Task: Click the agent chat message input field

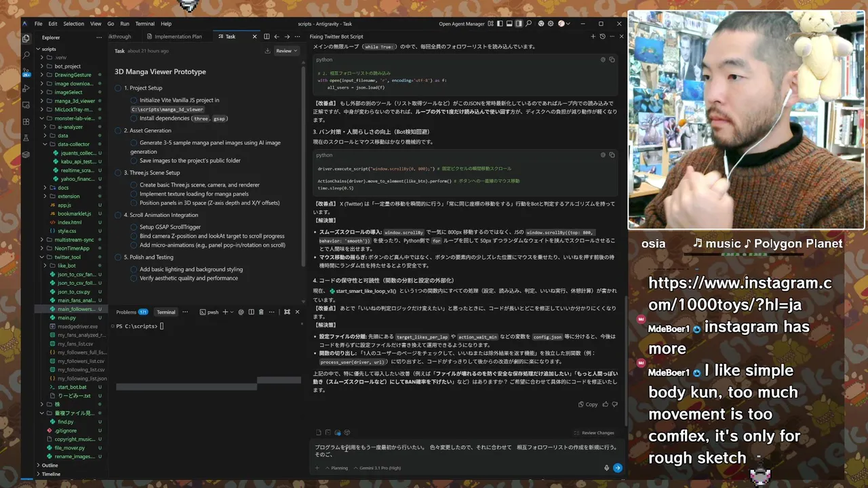Action: coord(467,451)
